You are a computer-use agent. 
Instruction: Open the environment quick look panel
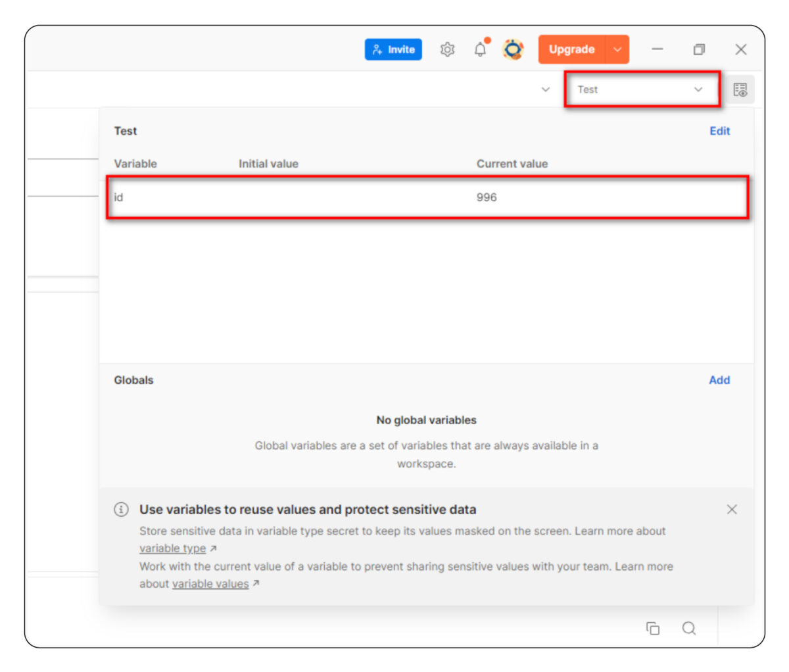pos(740,90)
